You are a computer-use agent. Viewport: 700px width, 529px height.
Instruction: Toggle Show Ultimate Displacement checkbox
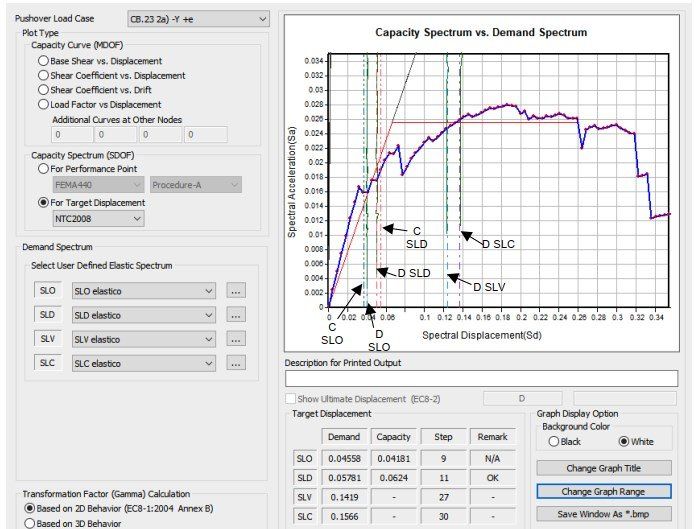(x=290, y=399)
